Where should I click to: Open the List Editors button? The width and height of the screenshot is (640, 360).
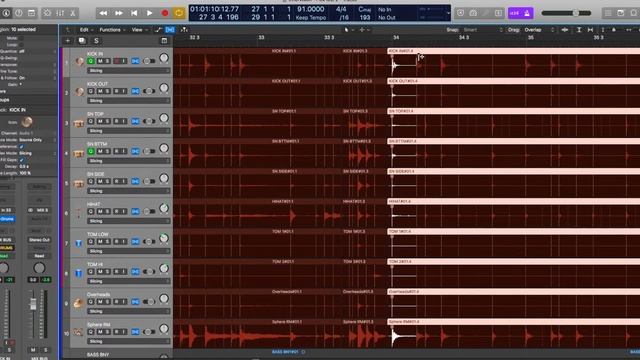[x=608, y=13]
